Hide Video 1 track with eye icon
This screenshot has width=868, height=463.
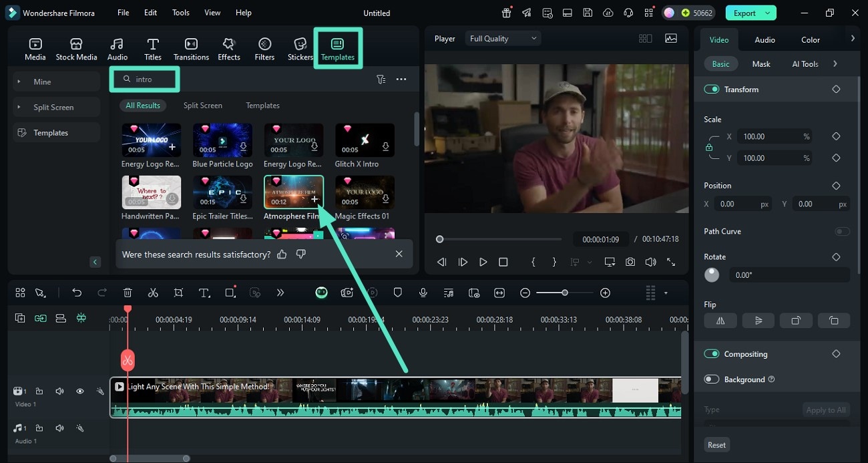79,391
